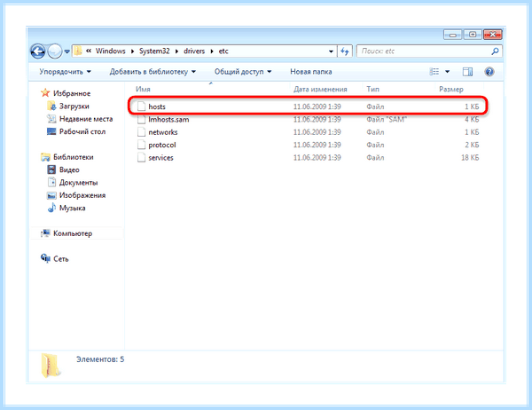Click the protocol file name

click(162, 145)
